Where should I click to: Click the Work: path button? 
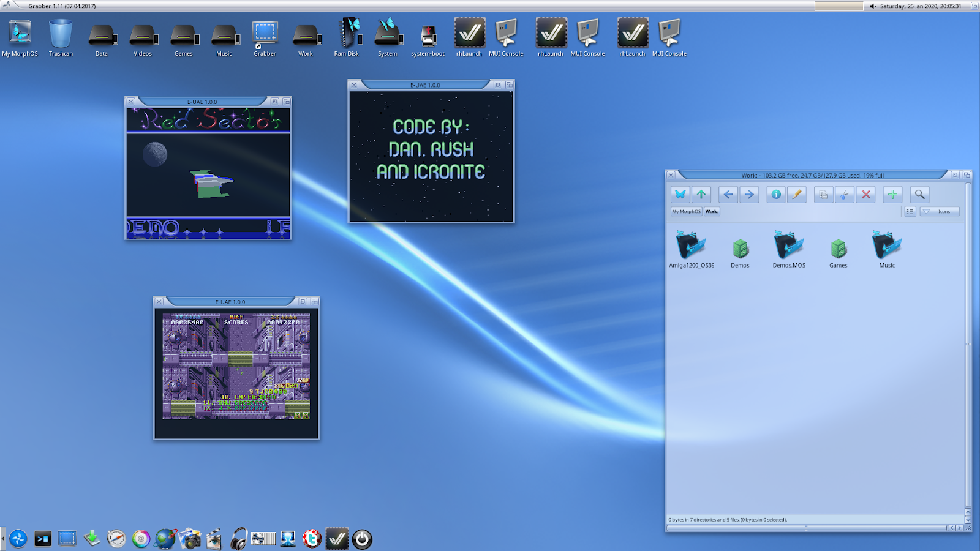[x=712, y=211]
